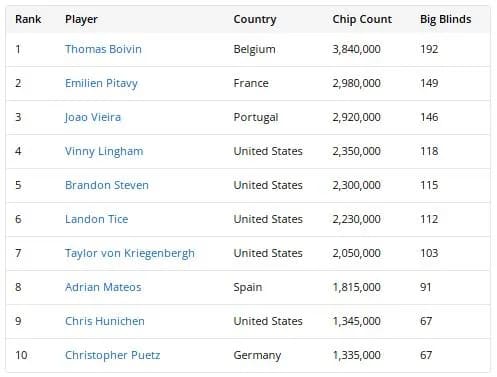
Task: Click the Player column header
Action: pyautogui.click(x=81, y=19)
